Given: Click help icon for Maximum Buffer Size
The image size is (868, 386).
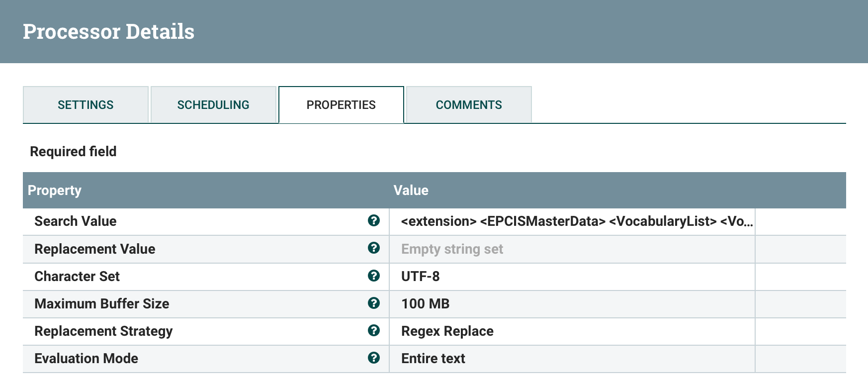Looking at the screenshot, I should coord(374,303).
